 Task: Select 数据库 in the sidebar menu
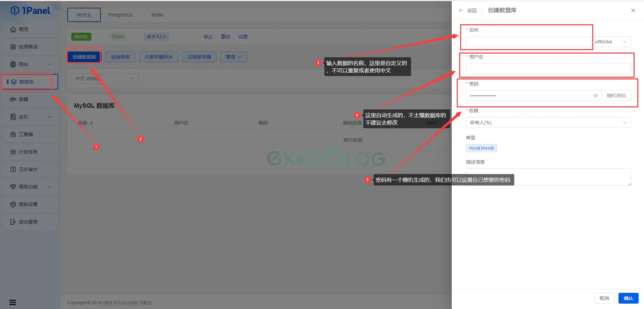tap(30, 82)
